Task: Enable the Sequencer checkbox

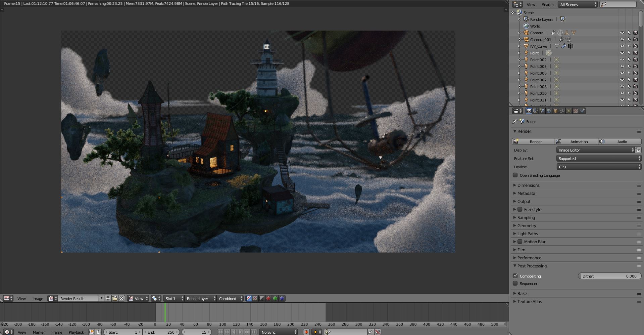Action: click(515, 283)
